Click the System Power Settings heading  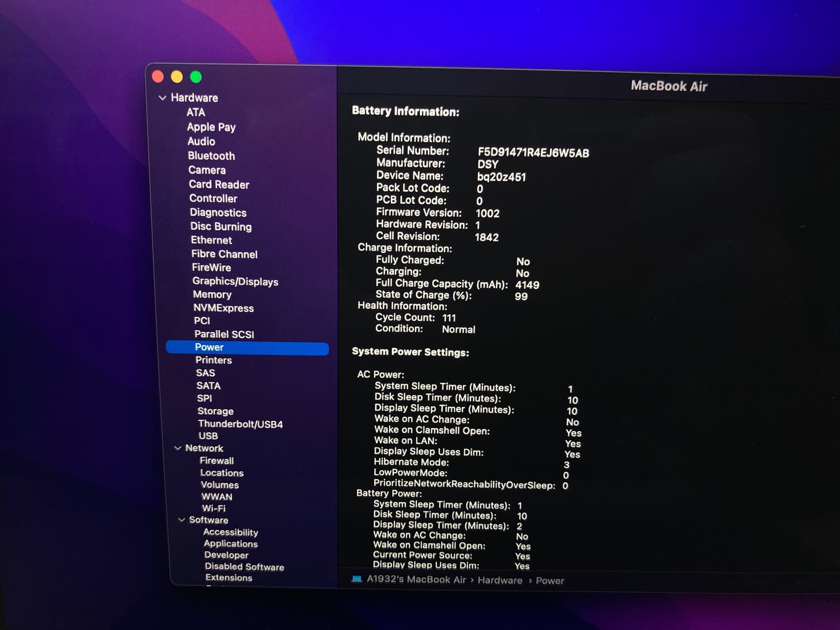pyautogui.click(x=410, y=352)
